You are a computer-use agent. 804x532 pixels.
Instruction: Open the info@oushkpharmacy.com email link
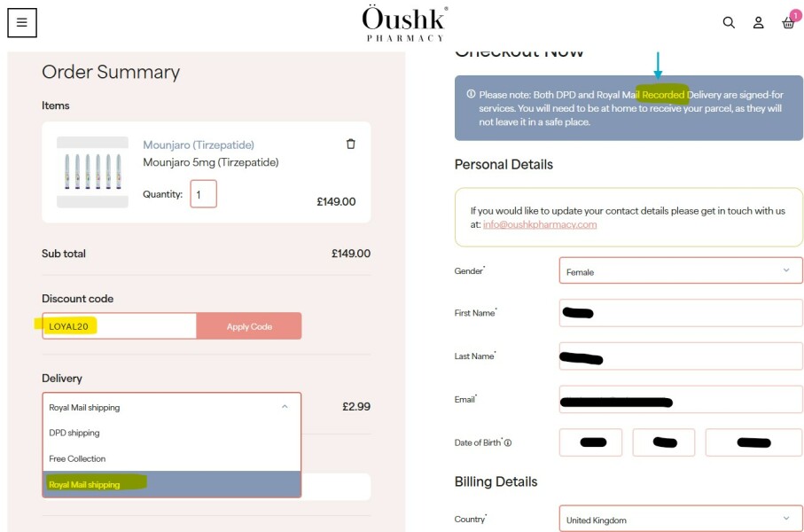[540, 224]
